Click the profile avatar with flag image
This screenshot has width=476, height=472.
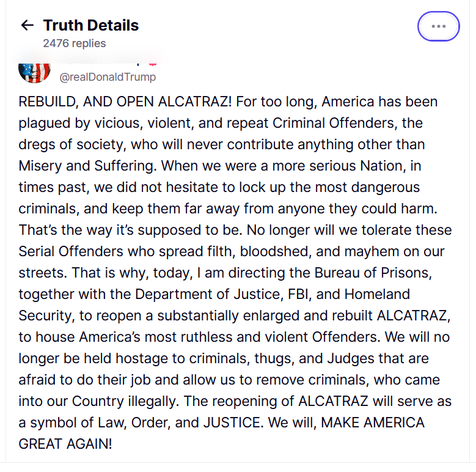click(x=34, y=71)
